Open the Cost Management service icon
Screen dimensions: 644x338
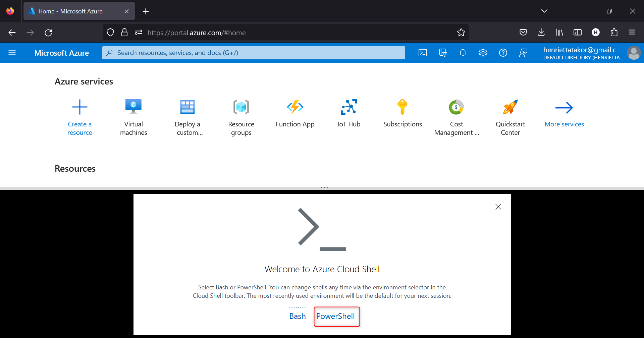[457, 107]
